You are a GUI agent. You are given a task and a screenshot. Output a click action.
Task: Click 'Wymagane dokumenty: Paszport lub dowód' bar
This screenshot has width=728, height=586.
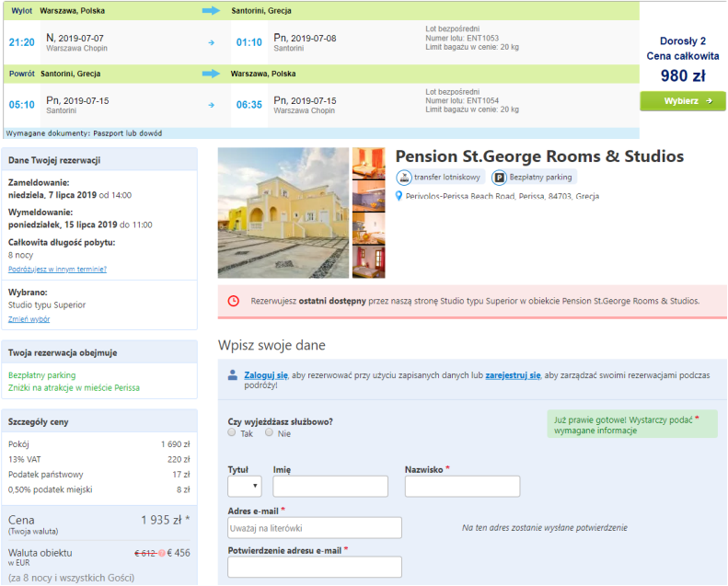pyautogui.click(x=321, y=133)
